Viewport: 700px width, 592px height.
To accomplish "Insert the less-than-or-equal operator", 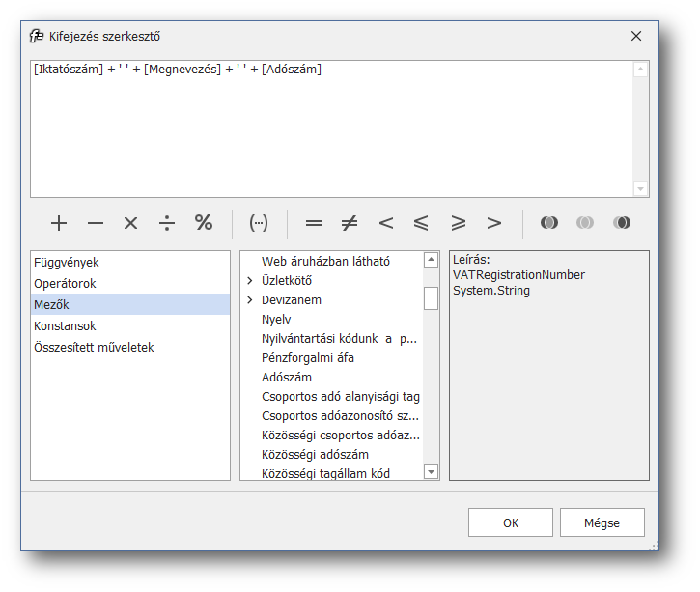I will click(421, 223).
